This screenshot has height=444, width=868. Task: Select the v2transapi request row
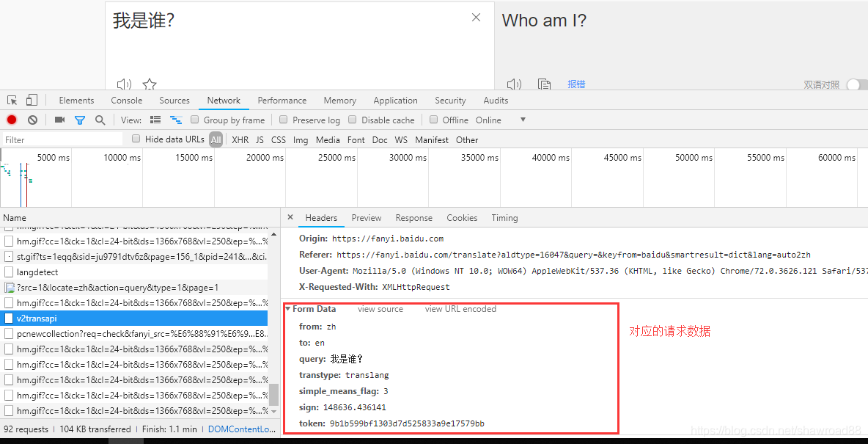tap(134, 319)
